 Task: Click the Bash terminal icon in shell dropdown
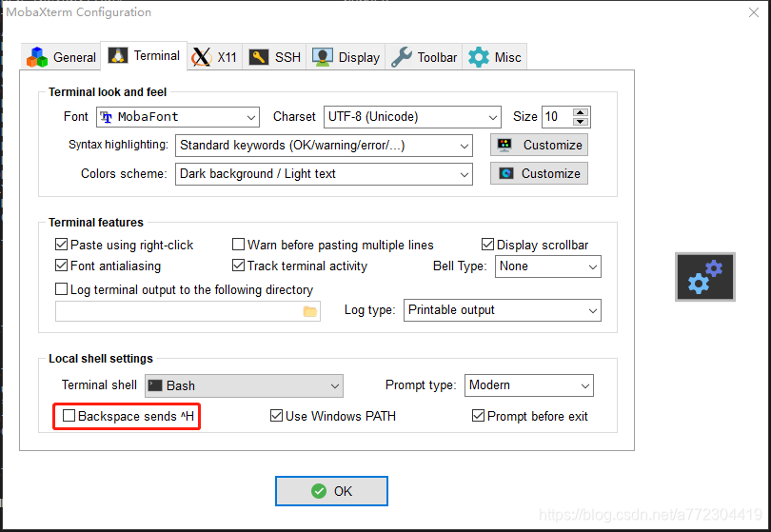pos(155,385)
